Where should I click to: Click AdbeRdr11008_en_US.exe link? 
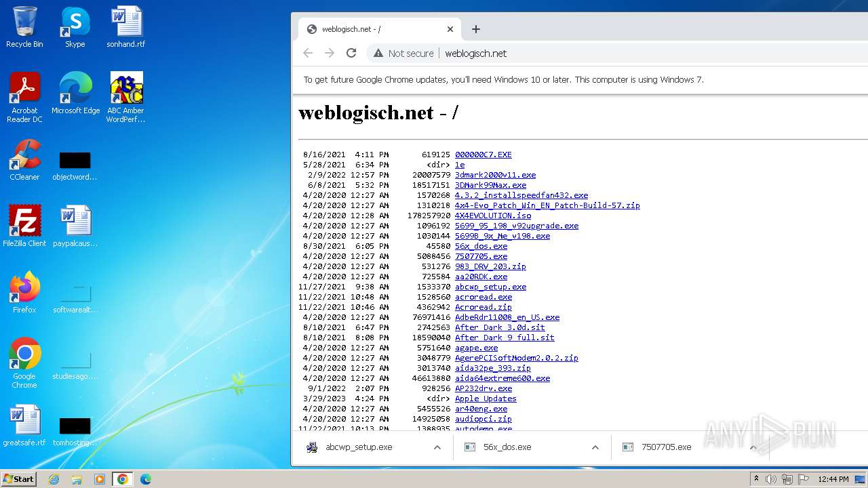507,317
